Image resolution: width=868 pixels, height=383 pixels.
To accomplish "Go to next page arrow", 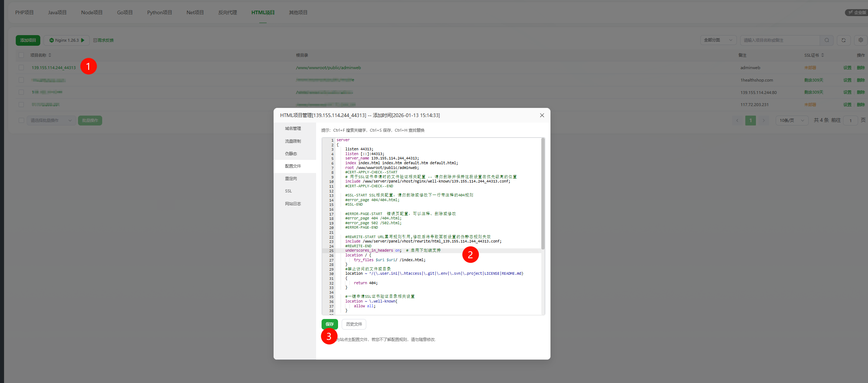I will [x=764, y=120].
